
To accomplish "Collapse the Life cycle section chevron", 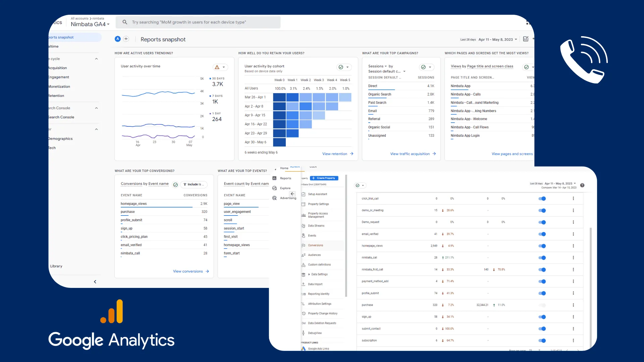I will click(96, 59).
